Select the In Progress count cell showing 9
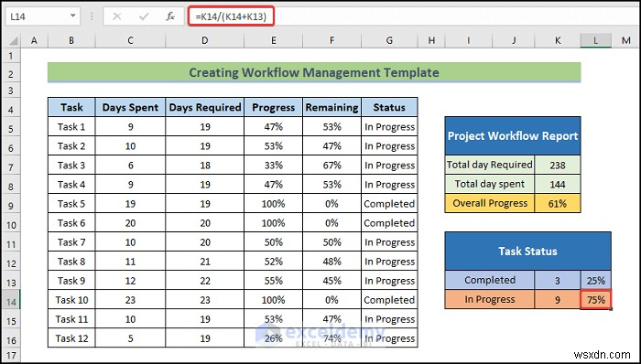This screenshot has height=364, width=641. coord(557,300)
